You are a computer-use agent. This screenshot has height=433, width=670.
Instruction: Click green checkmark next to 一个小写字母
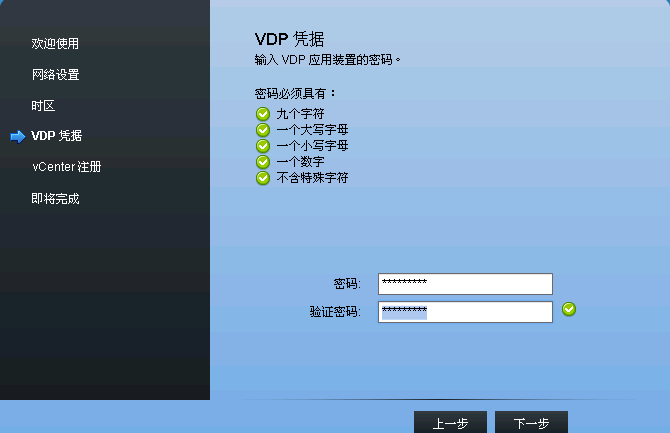click(x=263, y=146)
